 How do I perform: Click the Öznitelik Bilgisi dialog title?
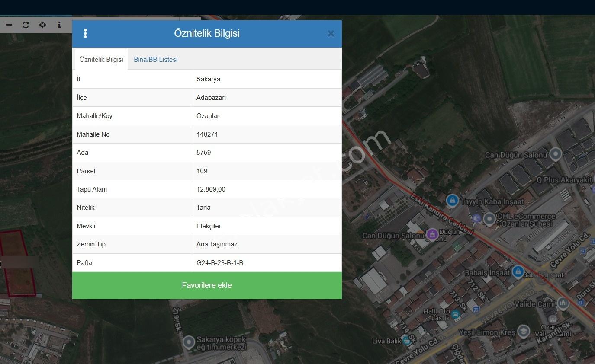coord(207,33)
